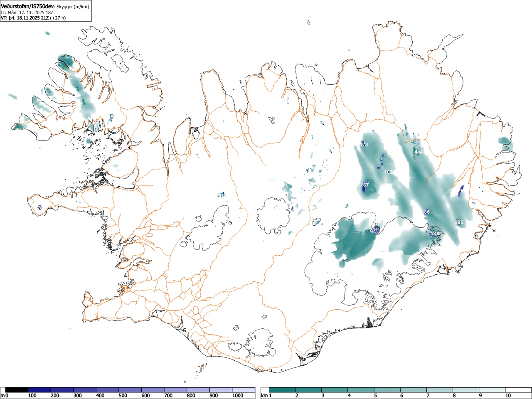This screenshot has width=532, height=399.
Task: Click the 444 visibility value on the map
Action: (x=419, y=152)
